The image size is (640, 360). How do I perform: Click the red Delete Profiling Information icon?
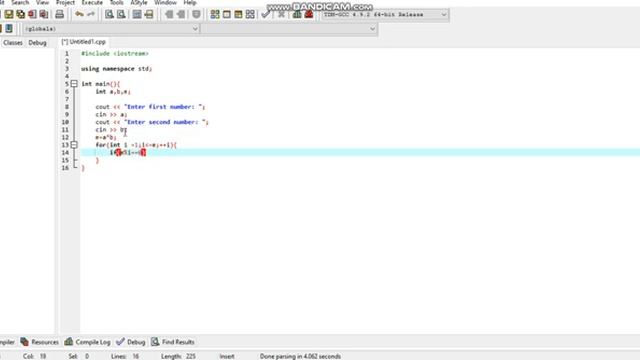(x=309, y=15)
